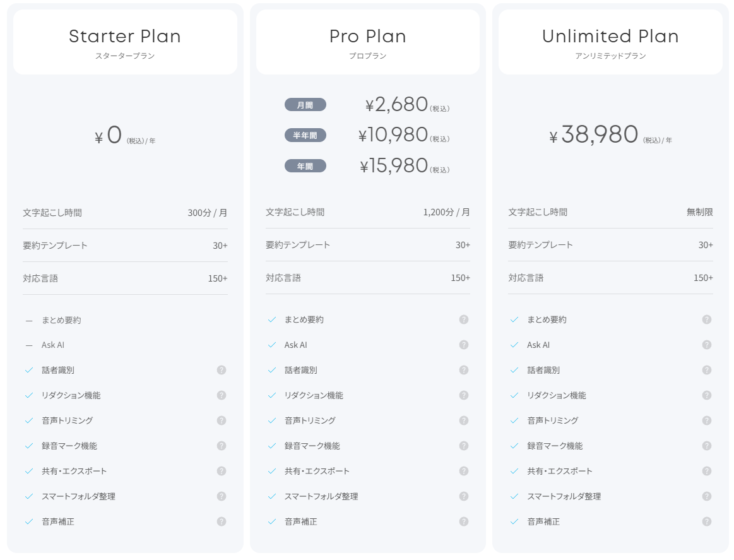734x560 pixels.
Task: Click help icon for まとめ要約 in Pro Plan
Action: tap(464, 319)
